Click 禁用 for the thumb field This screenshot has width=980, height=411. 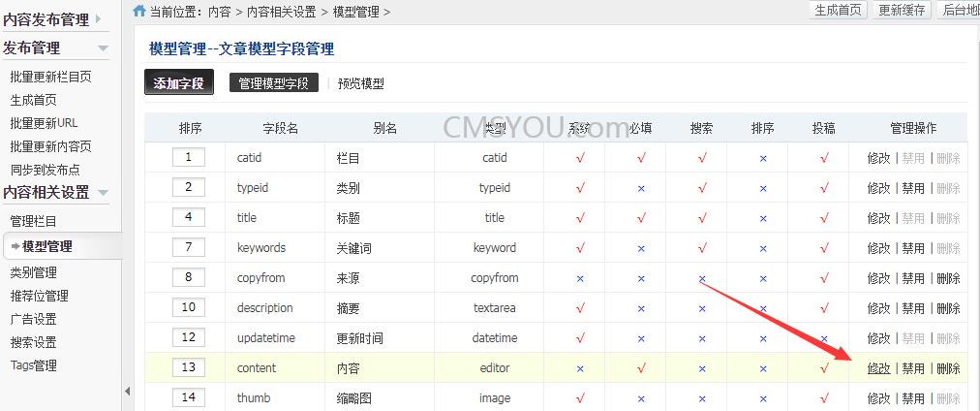pyautogui.click(x=913, y=398)
